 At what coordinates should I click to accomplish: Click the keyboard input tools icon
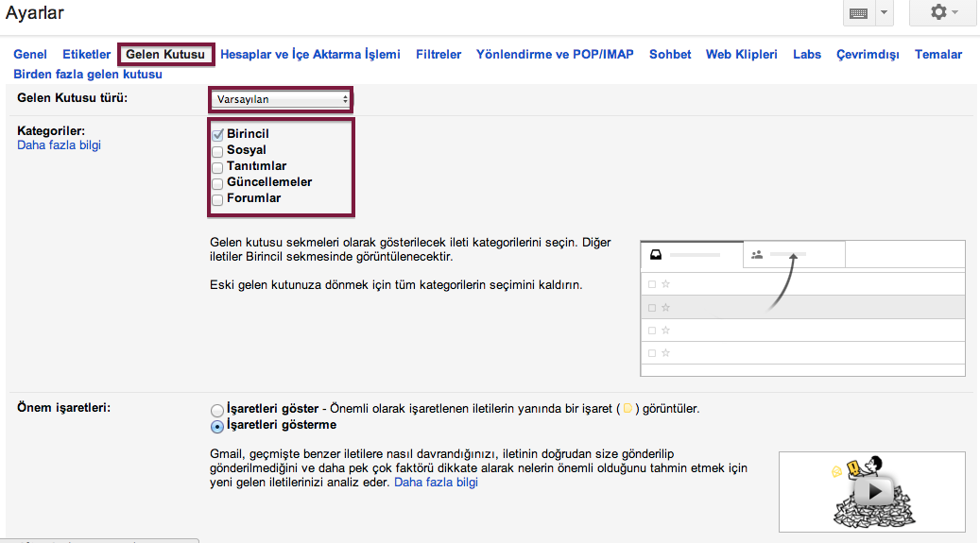tap(859, 12)
